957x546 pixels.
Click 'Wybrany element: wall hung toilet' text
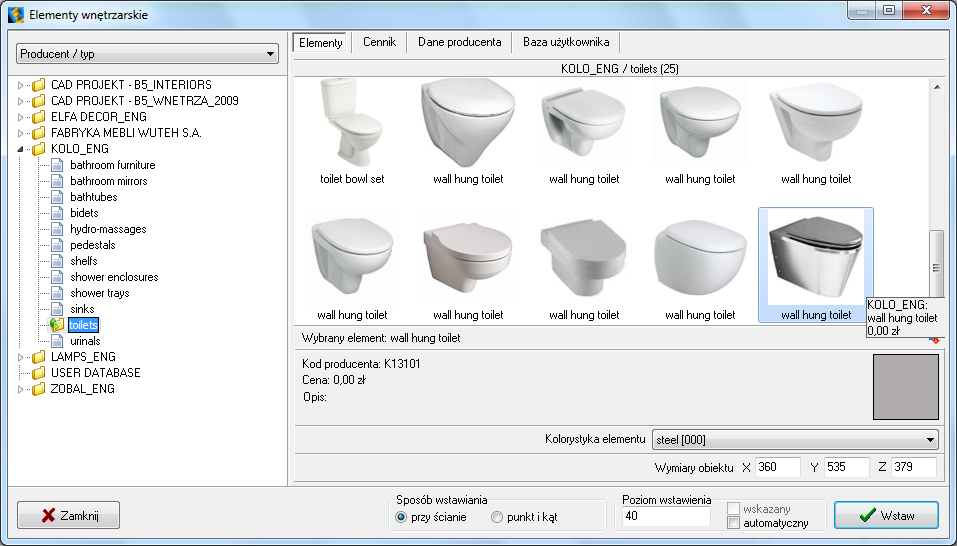click(x=381, y=338)
